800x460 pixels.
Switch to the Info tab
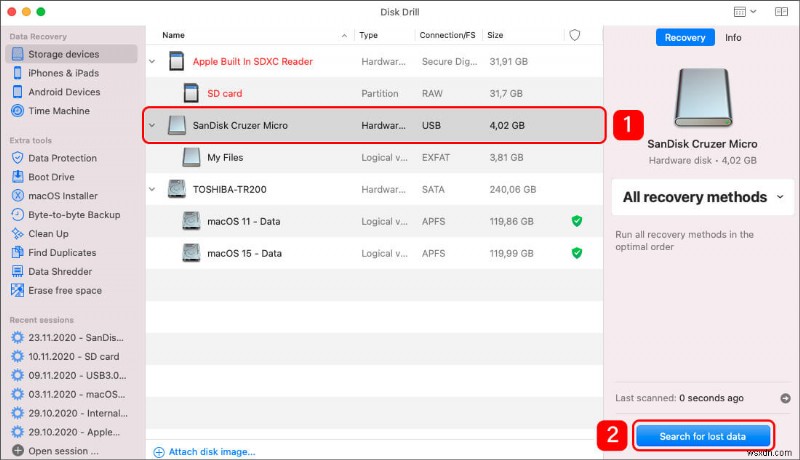coord(733,37)
